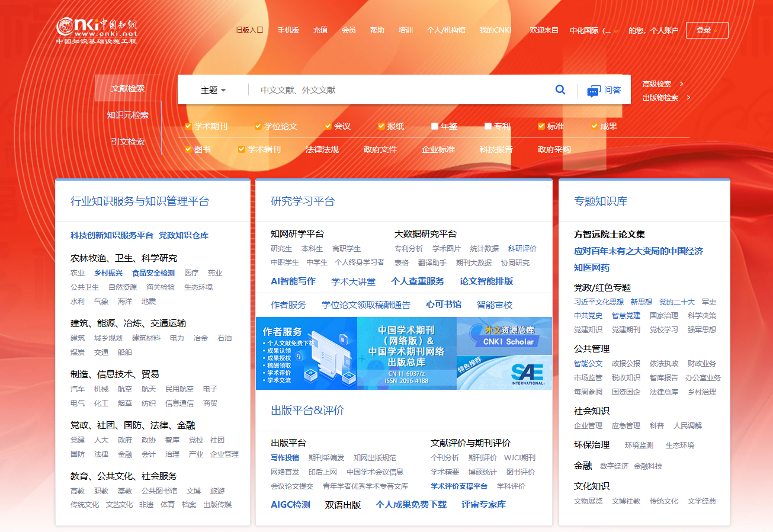
Task: Uncheck the 报纸 checkbox
Action: tap(381, 126)
